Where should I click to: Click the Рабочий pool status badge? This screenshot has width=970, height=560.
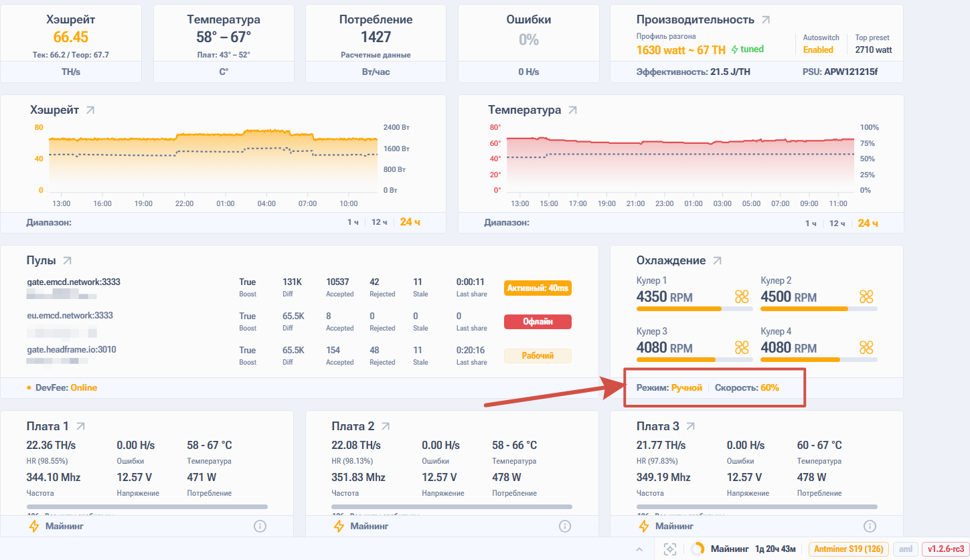point(538,356)
